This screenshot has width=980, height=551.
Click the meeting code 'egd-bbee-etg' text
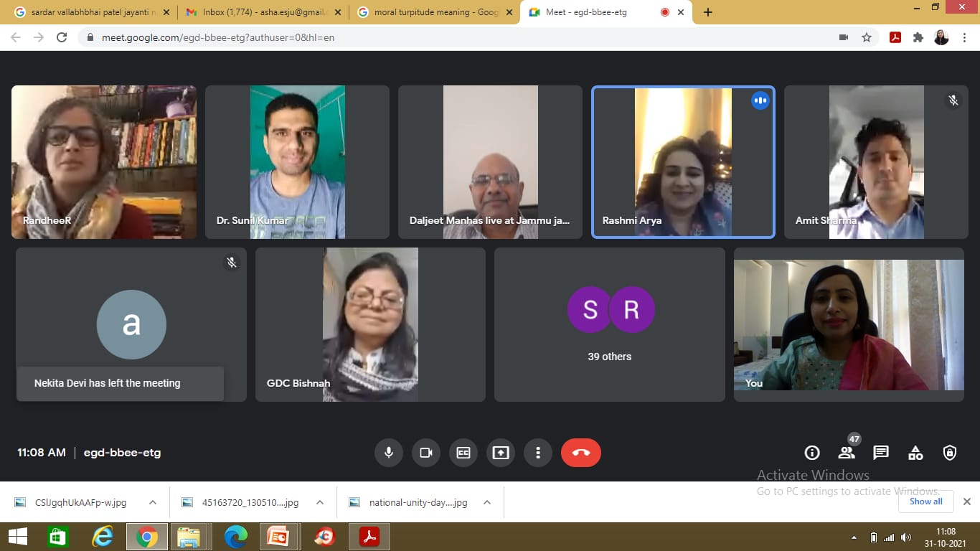tap(123, 453)
